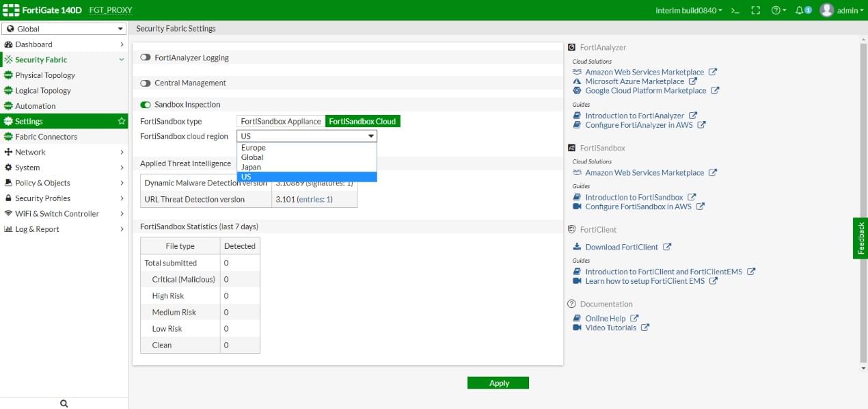Click the Physical Topology fabric icon
Viewport: 868px width, 409px height.
[x=8, y=75]
